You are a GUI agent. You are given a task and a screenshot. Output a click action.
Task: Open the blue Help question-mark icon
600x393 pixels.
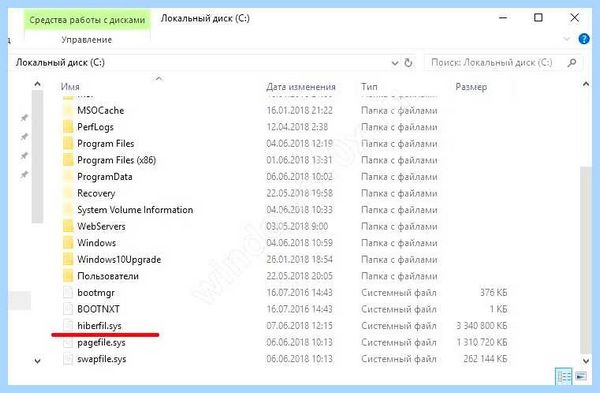pos(584,39)
